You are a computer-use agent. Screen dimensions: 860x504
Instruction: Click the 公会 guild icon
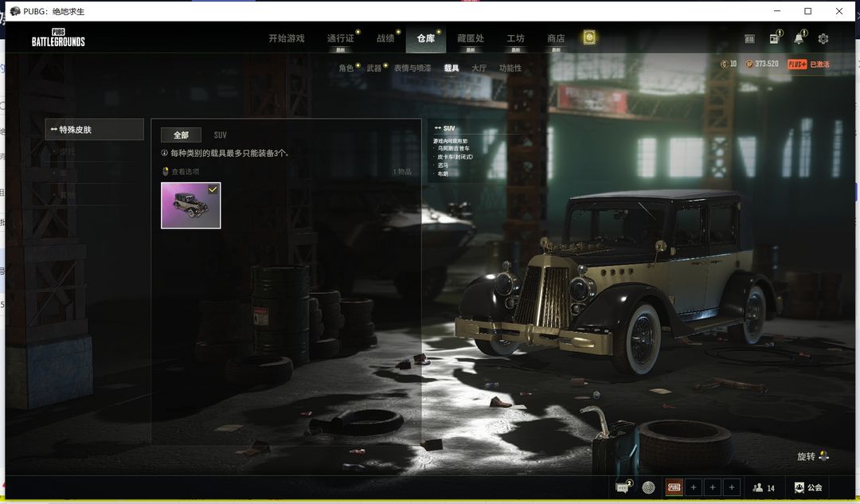coord(807,487)
